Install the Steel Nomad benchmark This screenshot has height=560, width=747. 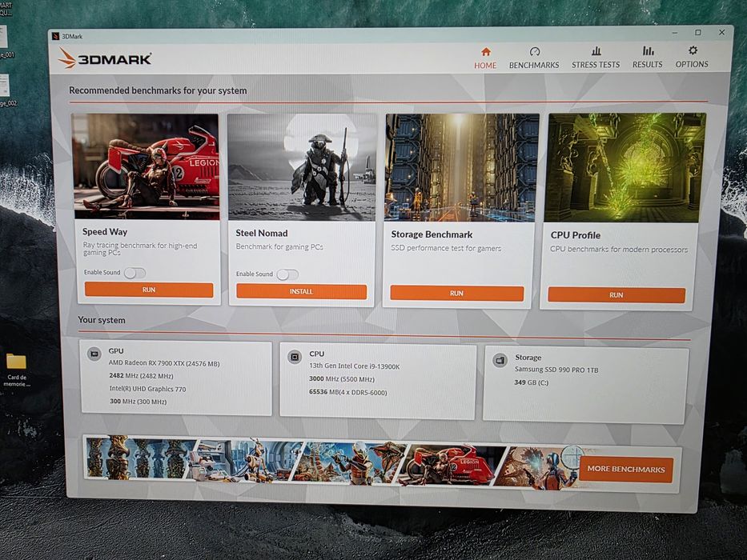click(x=302, y=291)
